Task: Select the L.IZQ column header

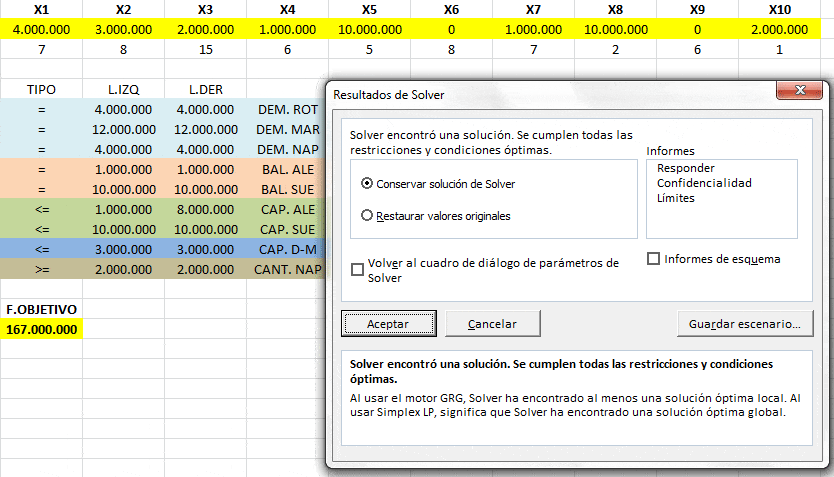Action: point(123,89)
